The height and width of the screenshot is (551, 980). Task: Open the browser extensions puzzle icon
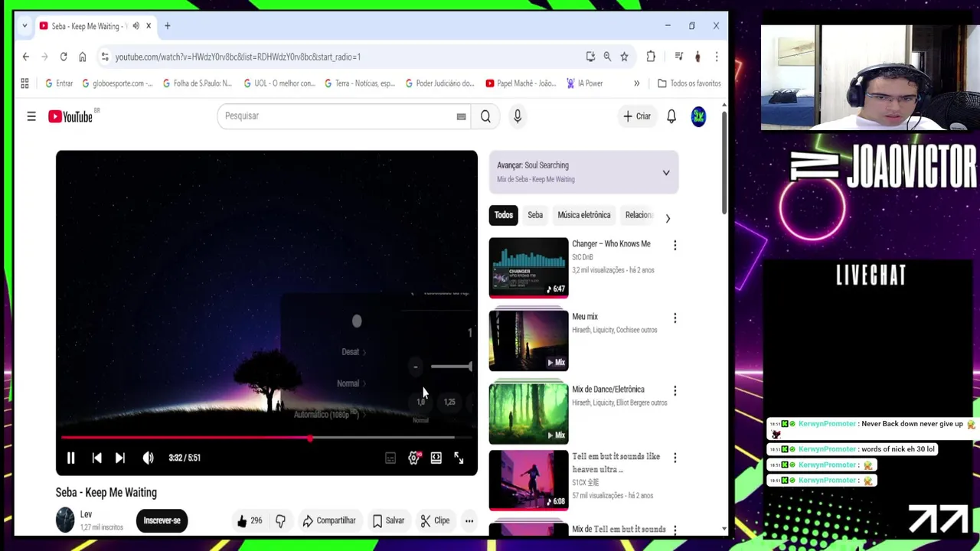(651, 57)
